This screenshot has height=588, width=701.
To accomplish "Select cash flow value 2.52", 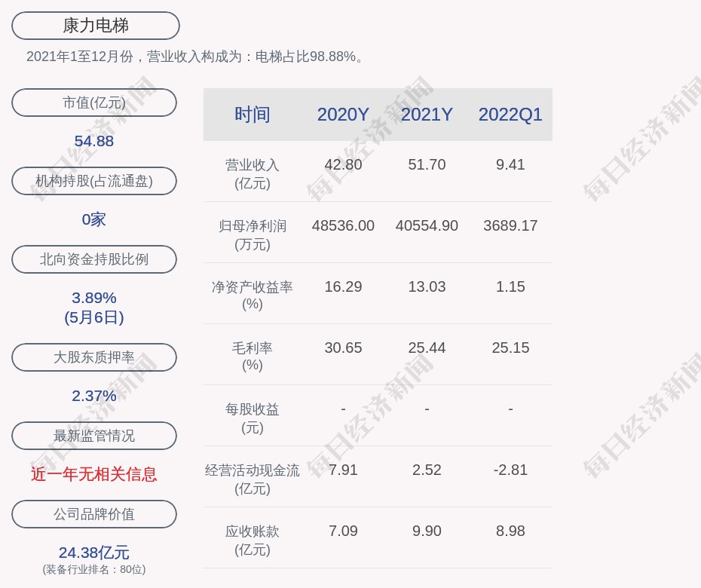I will [427, 470].
